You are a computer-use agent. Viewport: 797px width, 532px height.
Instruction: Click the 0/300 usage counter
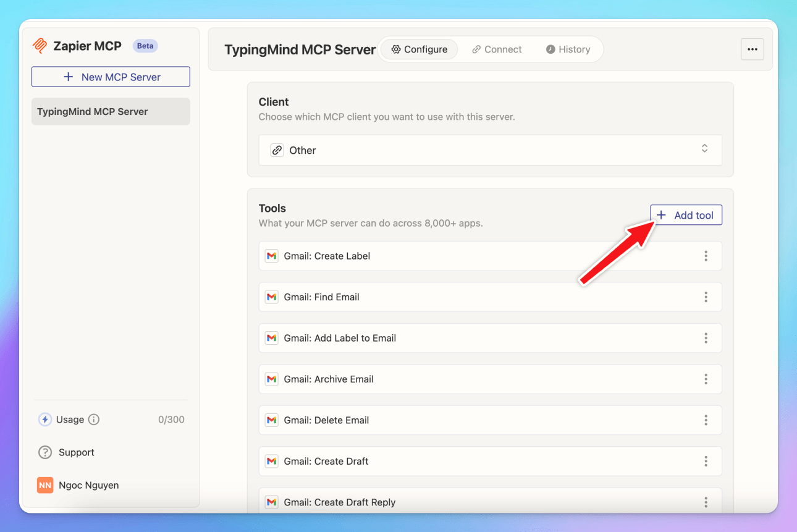171,420
